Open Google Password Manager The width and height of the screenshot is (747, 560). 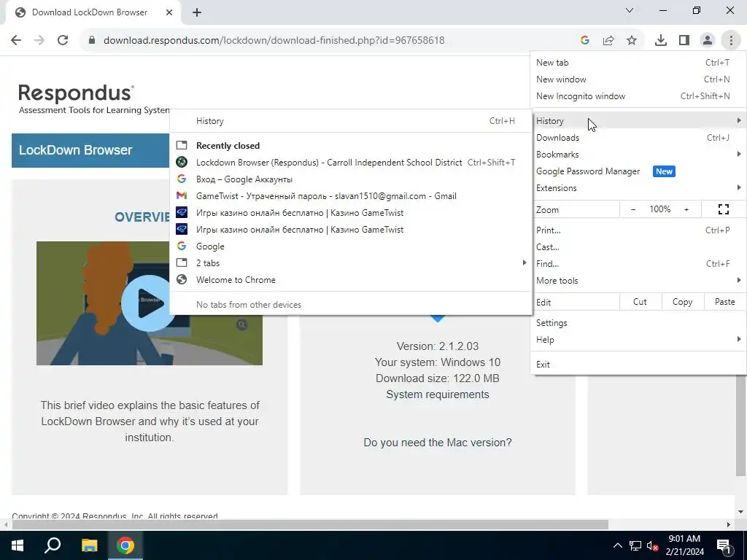[x=638, y=171]
